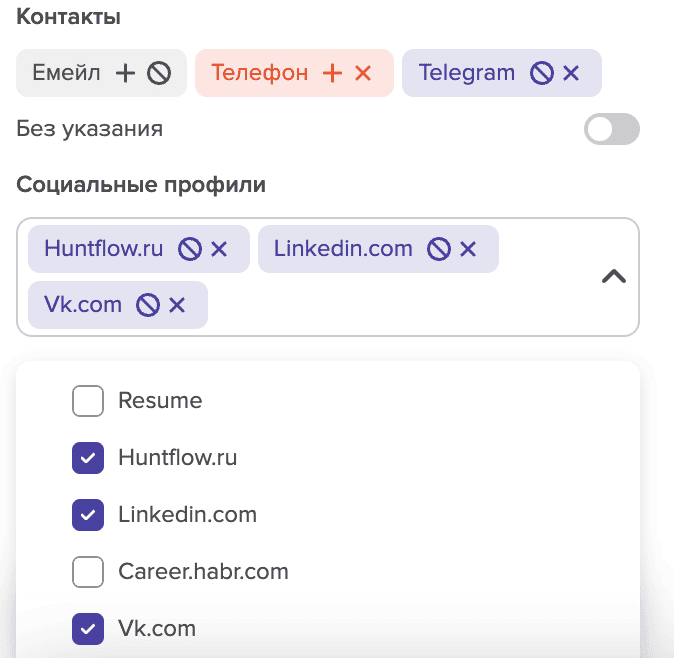Toggle the Без указания switch
Viewport: 674px width, 658px height.
[611, 129]
